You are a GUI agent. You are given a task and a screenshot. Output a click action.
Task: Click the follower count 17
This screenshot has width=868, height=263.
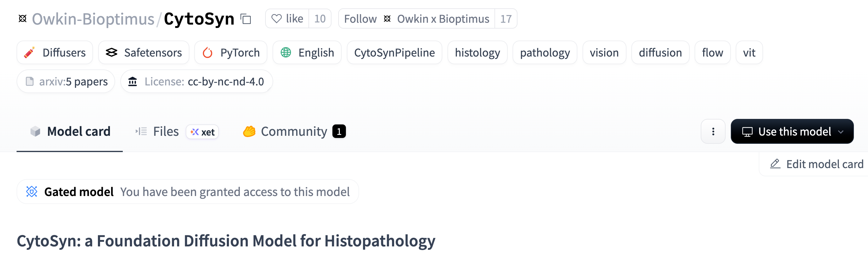[506, 19]
